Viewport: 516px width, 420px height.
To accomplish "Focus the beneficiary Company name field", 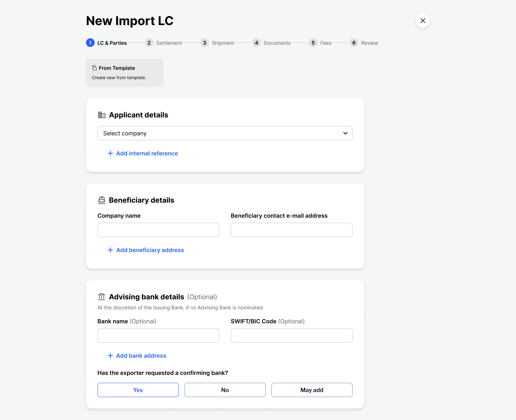I will (x=158, y=230).
